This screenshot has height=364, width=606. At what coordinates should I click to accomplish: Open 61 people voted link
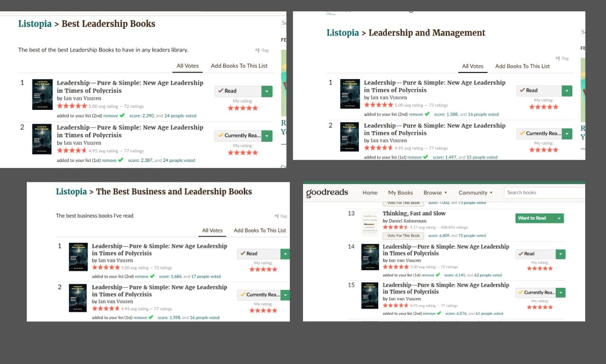pyautogui.click(x=489, y=313)
